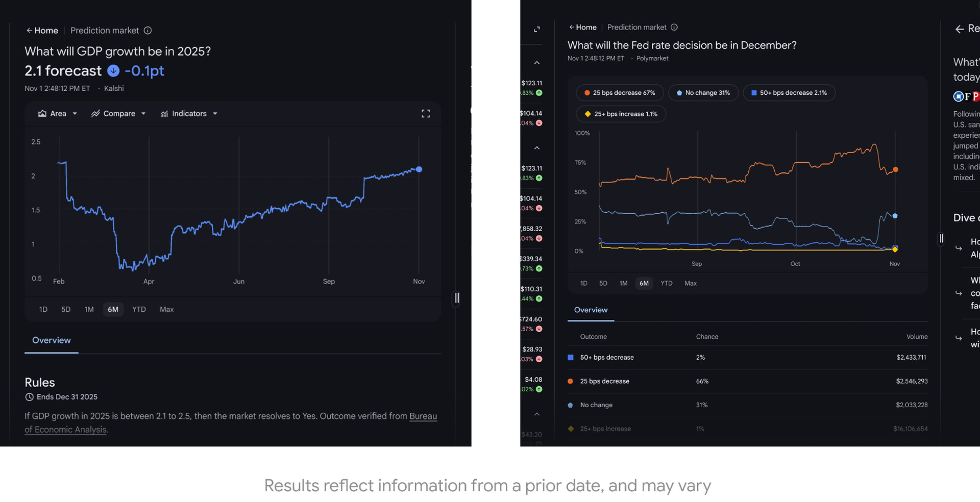Collapse the ticker list with the chevron-up icon
The width and height of the screenshot is (980, 502).
click(536, 62)
